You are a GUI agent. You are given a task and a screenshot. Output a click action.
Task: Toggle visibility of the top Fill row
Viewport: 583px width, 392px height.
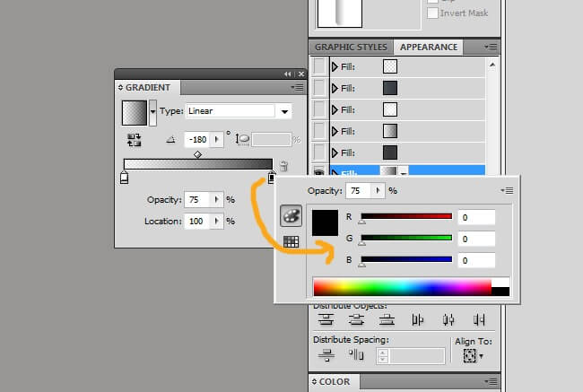click(318, 65)
